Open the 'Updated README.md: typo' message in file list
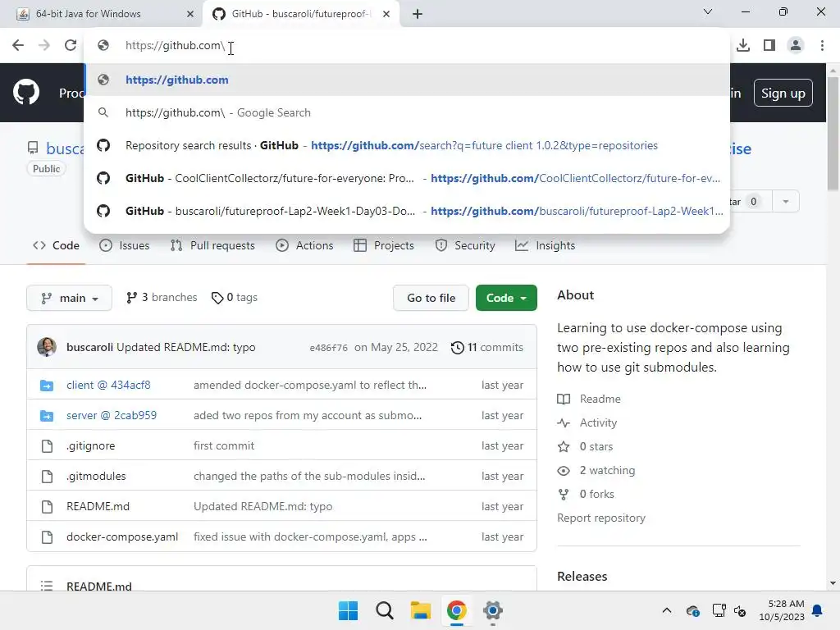 [x=262, y=506]
